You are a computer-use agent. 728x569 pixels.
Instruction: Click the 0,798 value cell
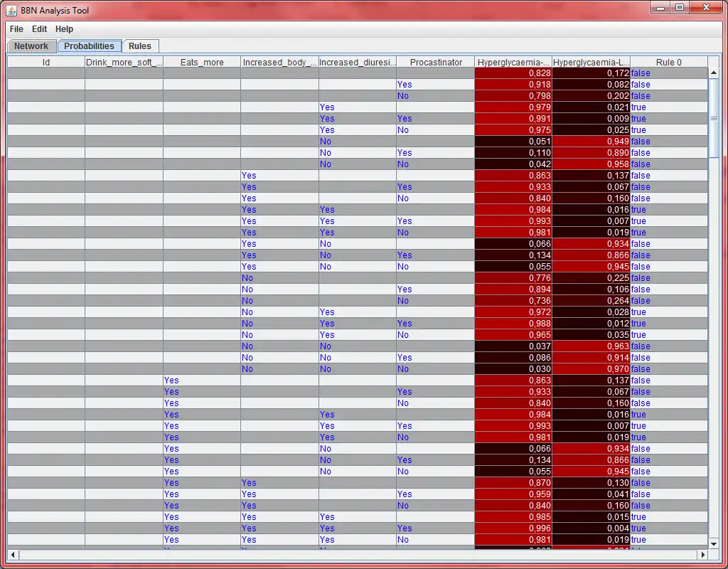[x=513, y=96]
